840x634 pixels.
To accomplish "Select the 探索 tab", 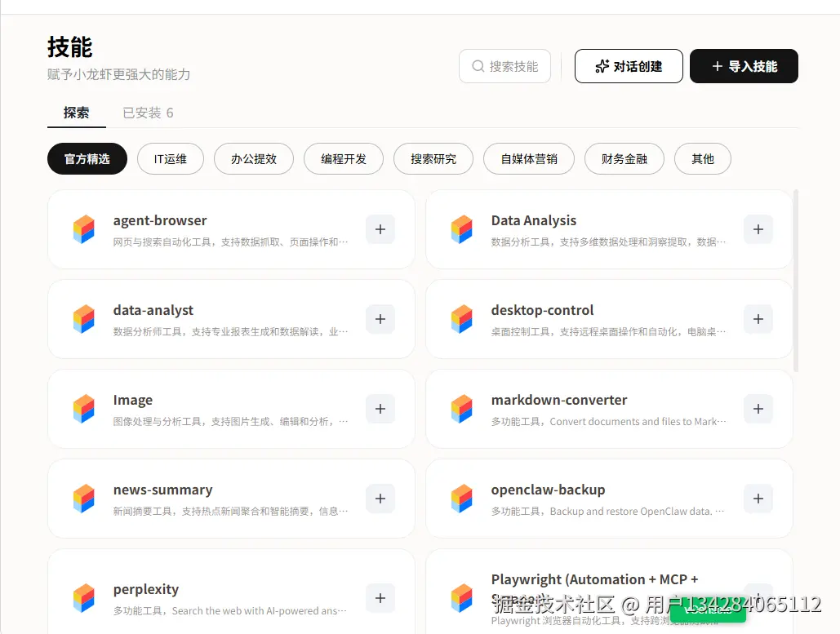I will 76,113.
